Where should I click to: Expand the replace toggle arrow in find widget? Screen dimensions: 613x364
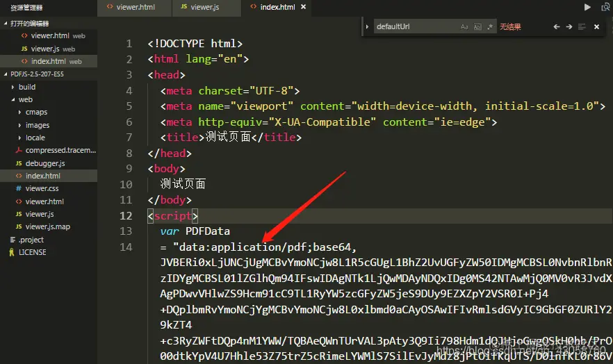click(x=367, y=27)
